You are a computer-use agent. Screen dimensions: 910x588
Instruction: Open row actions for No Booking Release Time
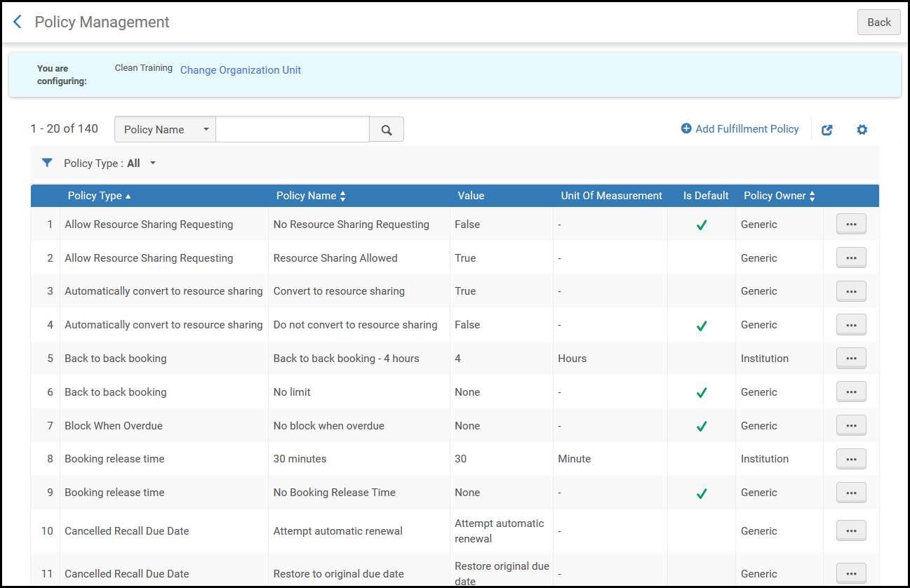coord(851,493)
